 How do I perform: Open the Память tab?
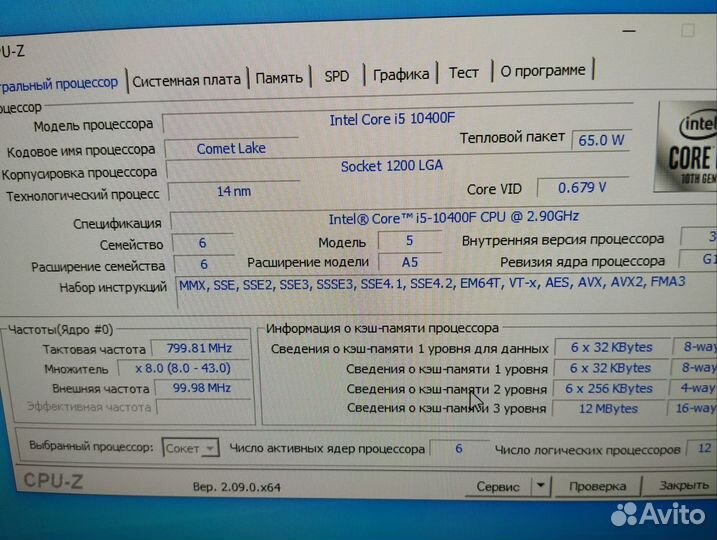pyautogui.click(x=279, y=78)
